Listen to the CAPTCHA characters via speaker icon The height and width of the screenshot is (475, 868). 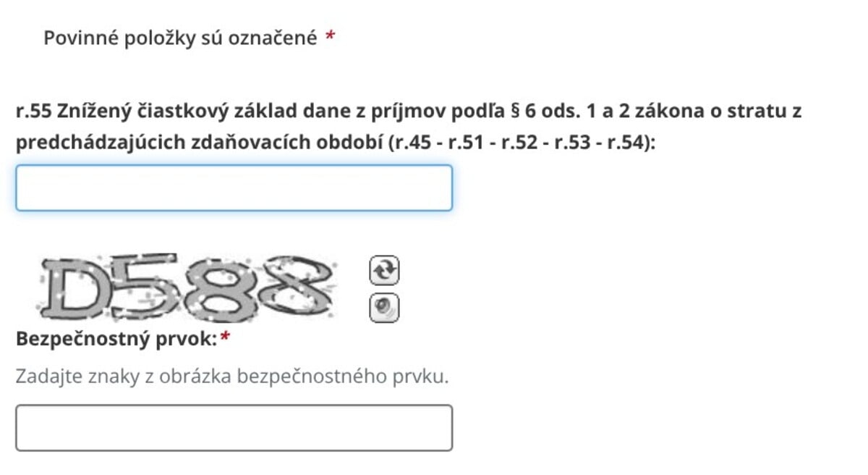(x=384, y=307)
